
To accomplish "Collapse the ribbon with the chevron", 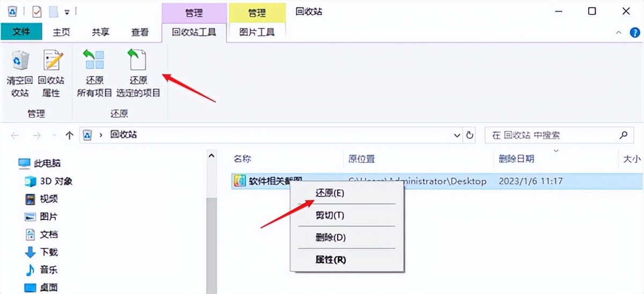I will pyautogui.click(x=619, y=33).
